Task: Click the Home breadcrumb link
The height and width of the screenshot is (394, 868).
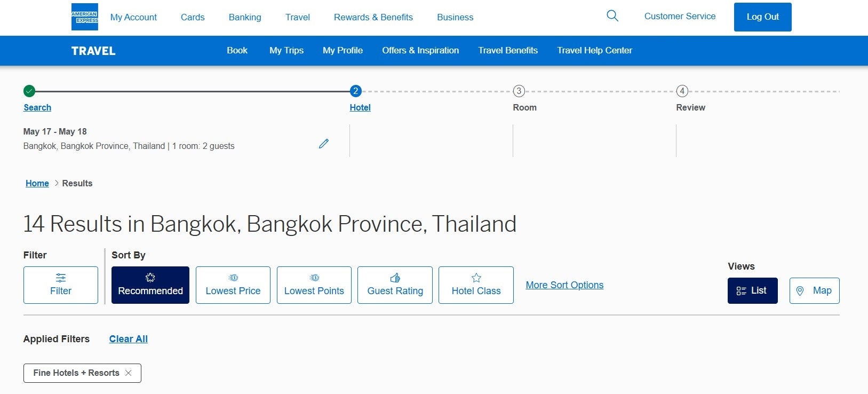Action: pyautogui.click(x=37, y=183)
